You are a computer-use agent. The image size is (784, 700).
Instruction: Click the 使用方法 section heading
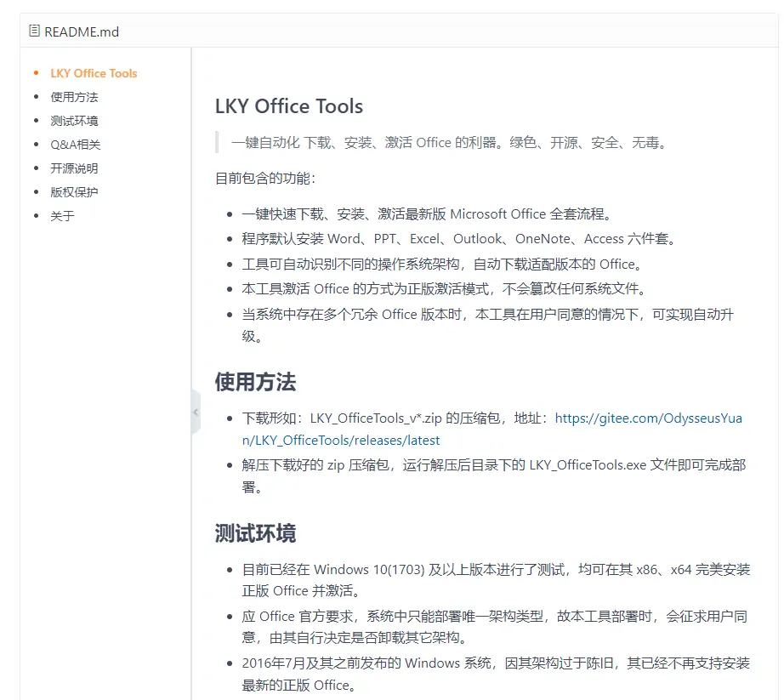pyautogui.click(x=255, y=383)
